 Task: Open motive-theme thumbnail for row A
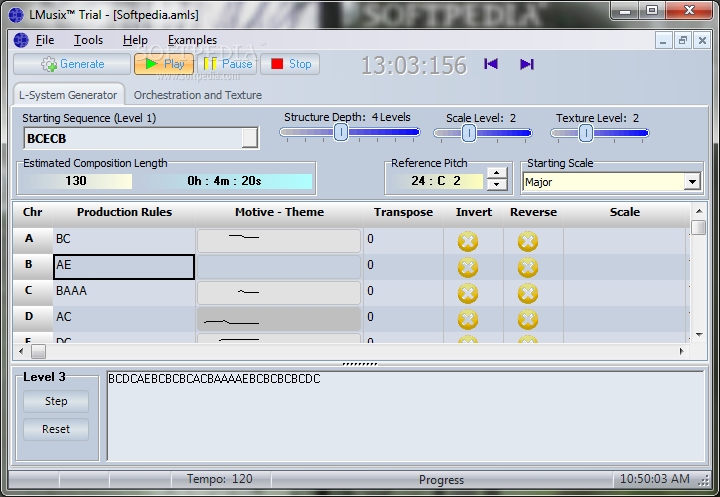tap(279, 240)
